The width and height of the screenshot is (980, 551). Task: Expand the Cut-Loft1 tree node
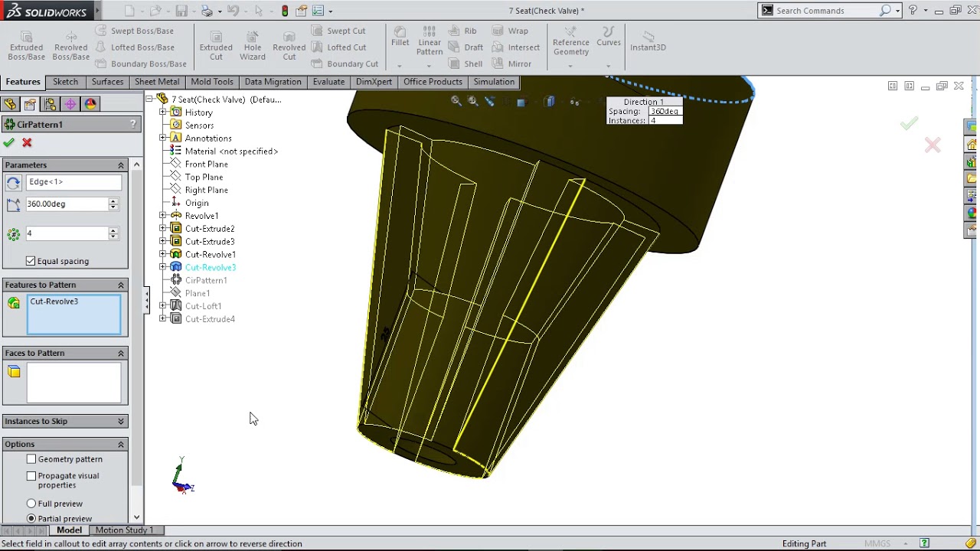(x=162, y=306)
